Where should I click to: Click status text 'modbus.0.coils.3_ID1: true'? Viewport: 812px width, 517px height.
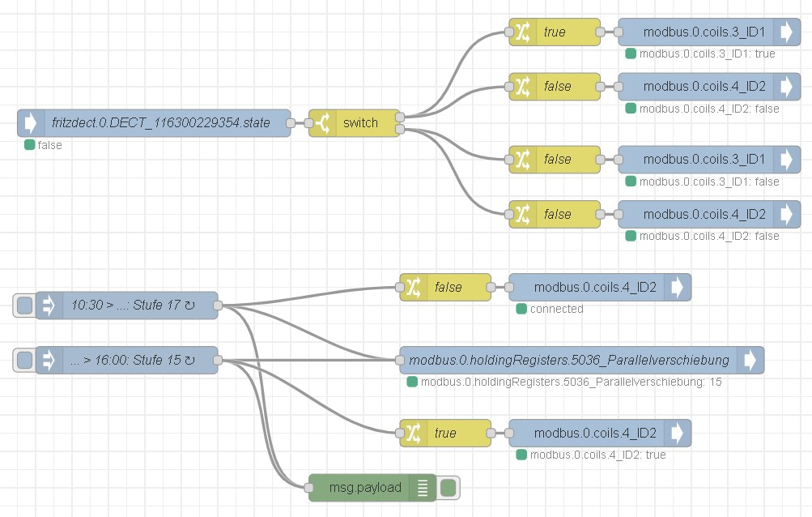click(708, 54)
